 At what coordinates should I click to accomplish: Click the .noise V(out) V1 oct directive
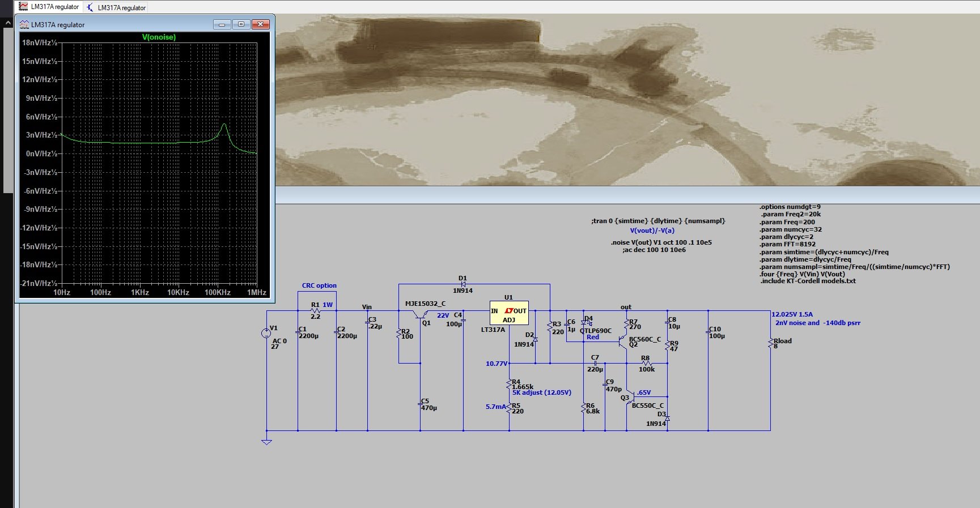click(661, 242)
